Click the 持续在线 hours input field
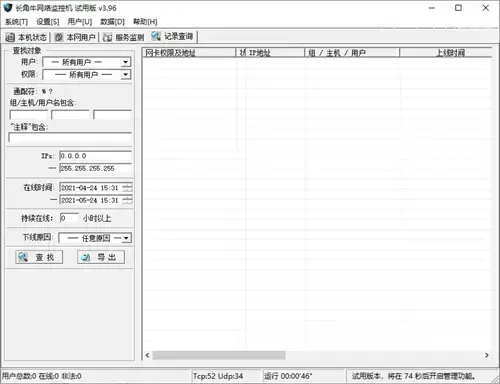The image size is (500, 384). 69,218
